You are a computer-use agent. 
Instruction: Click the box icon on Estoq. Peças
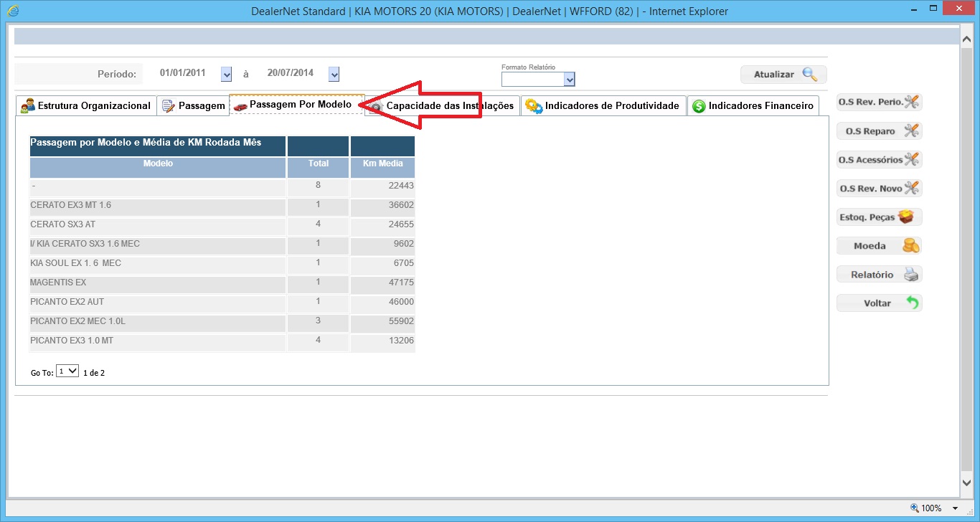906,217
